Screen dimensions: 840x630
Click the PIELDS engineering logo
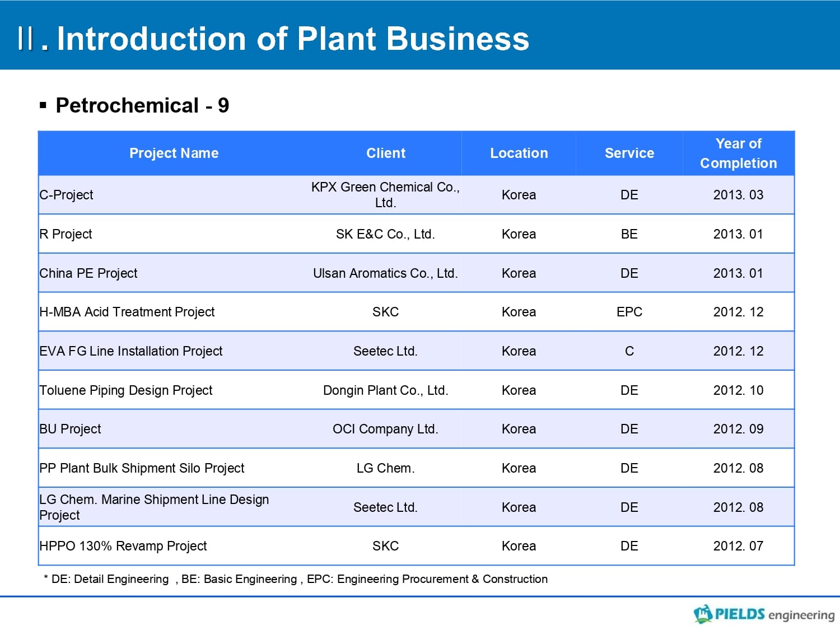pos(764,614)
